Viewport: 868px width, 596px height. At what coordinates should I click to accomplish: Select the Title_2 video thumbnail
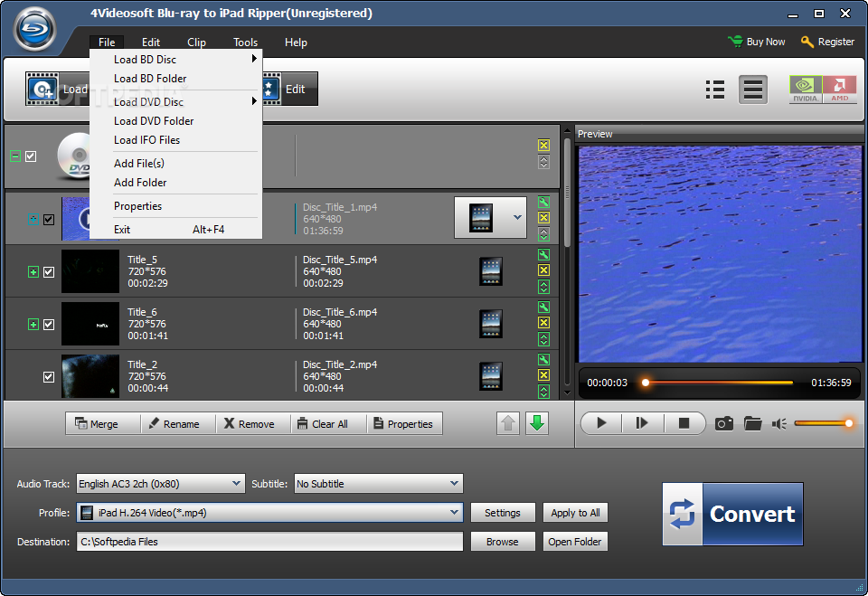(90, 376)
